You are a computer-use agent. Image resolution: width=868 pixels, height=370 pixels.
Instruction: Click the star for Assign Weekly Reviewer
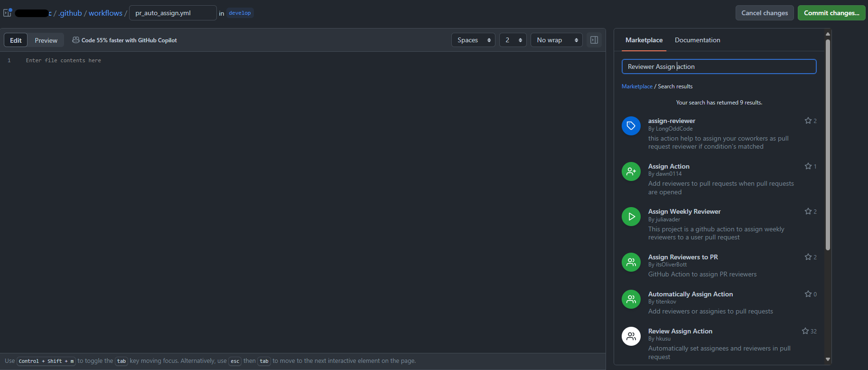click(808, 211)
